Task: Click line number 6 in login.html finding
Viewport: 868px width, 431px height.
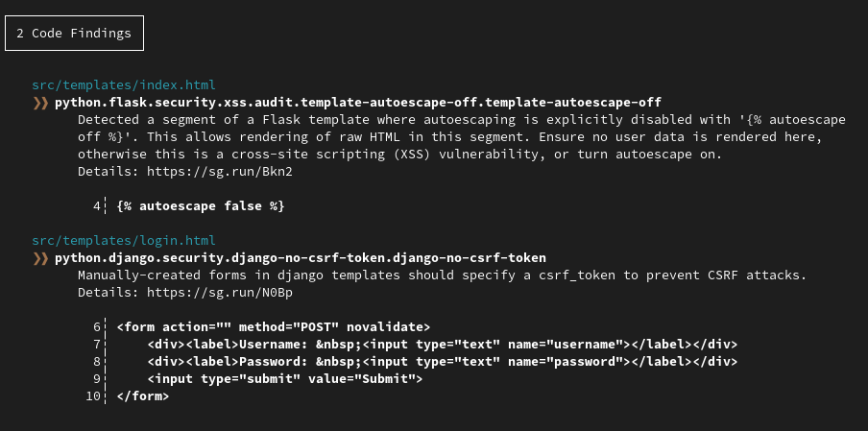Action: [97, 326]
